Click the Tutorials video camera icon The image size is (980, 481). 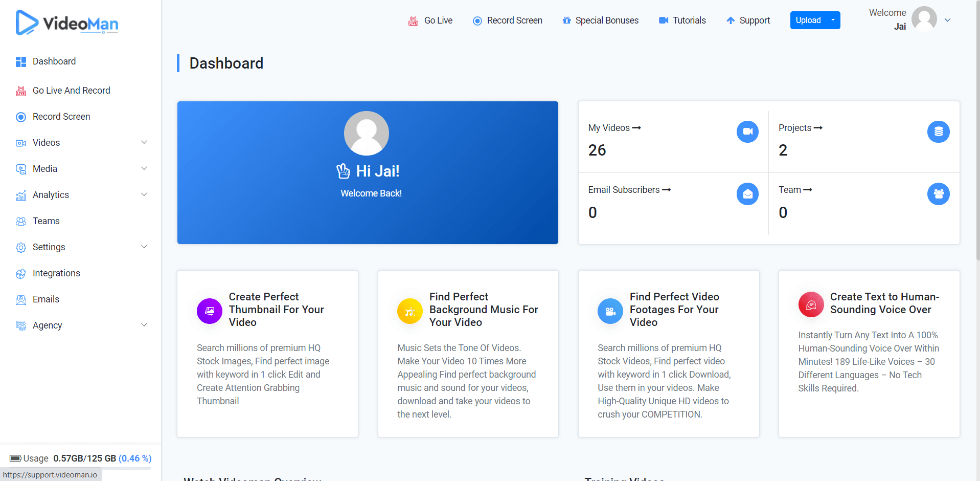click(x=664, y=20)
